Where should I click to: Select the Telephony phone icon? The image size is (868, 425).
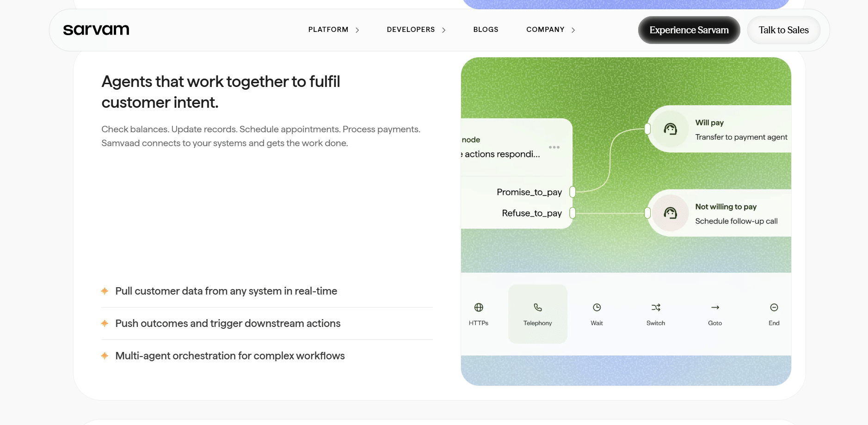tap(537, 308)
